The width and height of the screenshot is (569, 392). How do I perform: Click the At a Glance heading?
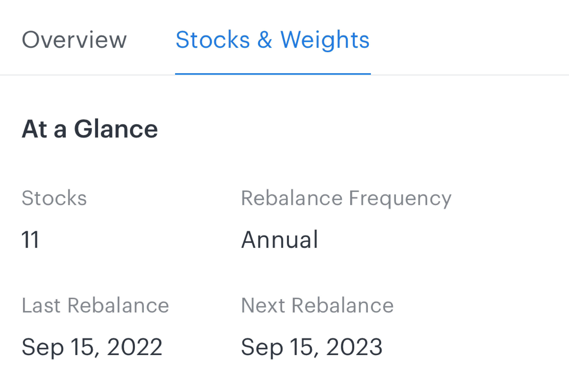point(90,129)
